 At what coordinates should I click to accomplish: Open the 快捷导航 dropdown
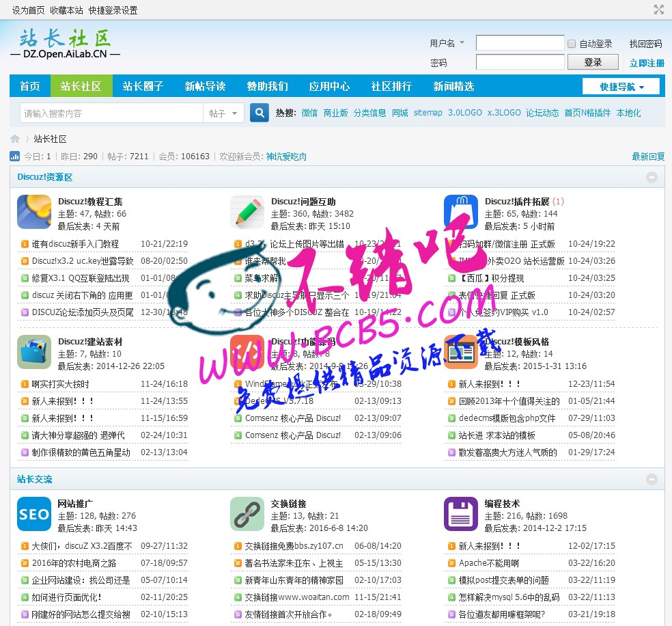coord(621,87)
